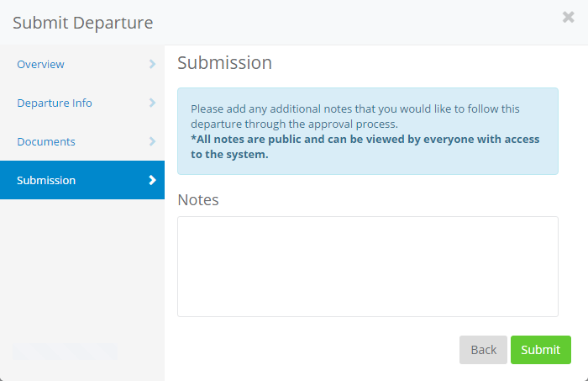Click the Submit Departure dialog title
588x381 pixels.
coord(83,23)
